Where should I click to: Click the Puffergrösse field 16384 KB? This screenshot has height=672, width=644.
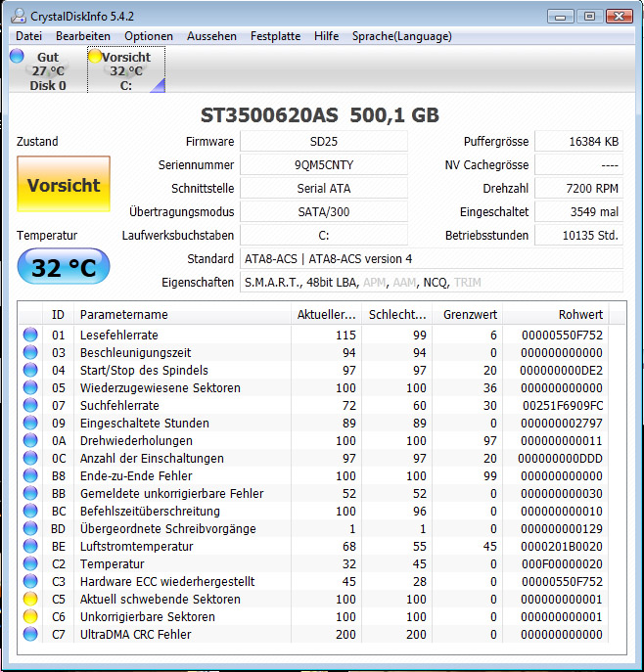click(578, 142)
